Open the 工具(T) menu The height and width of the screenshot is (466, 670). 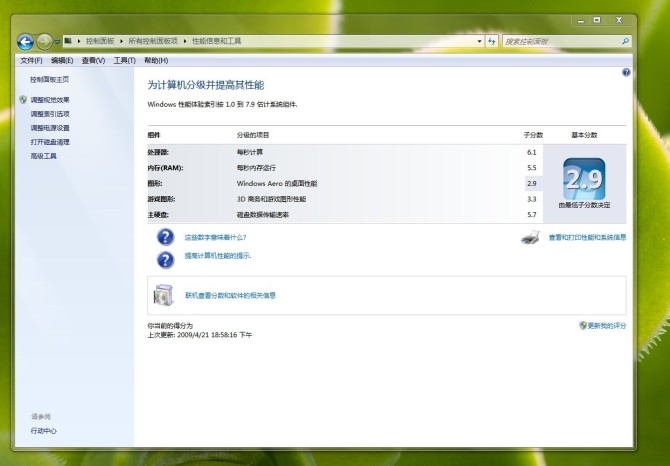(124, 61)
